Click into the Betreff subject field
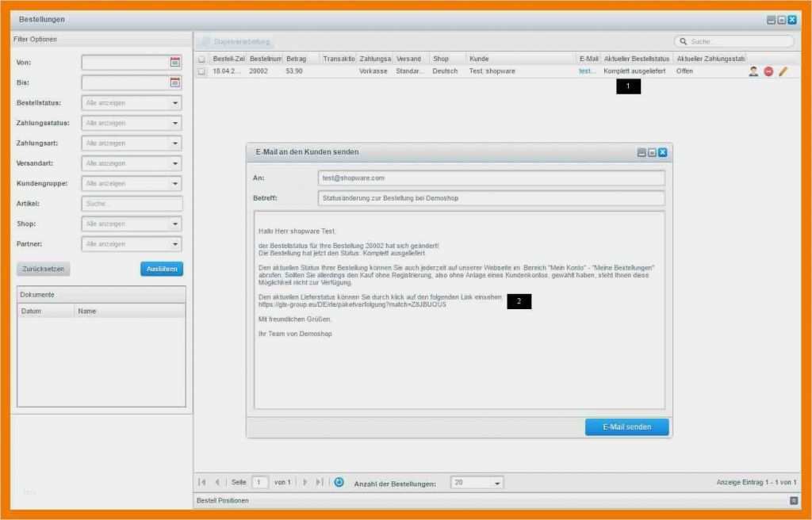 click(491, 198)
